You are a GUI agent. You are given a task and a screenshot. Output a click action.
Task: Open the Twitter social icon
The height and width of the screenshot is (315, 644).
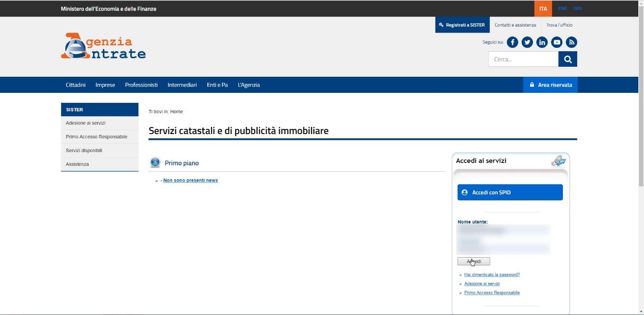click(x=527, y=42)
